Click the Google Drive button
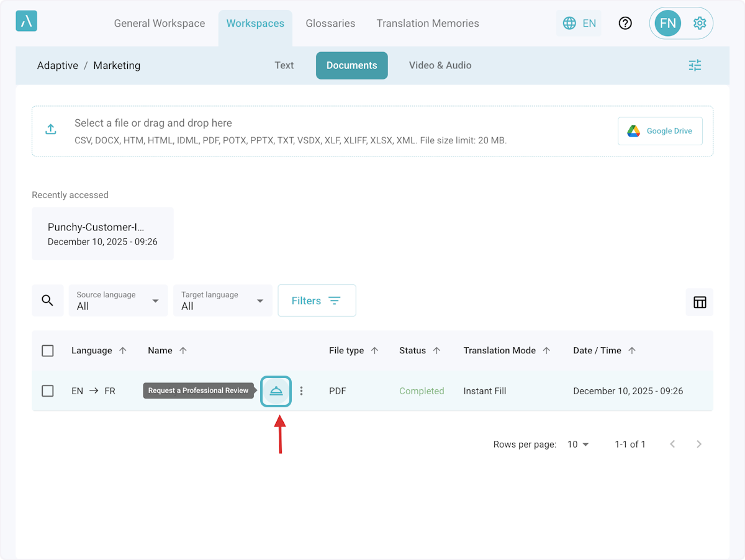 click(x=660, y=131)
